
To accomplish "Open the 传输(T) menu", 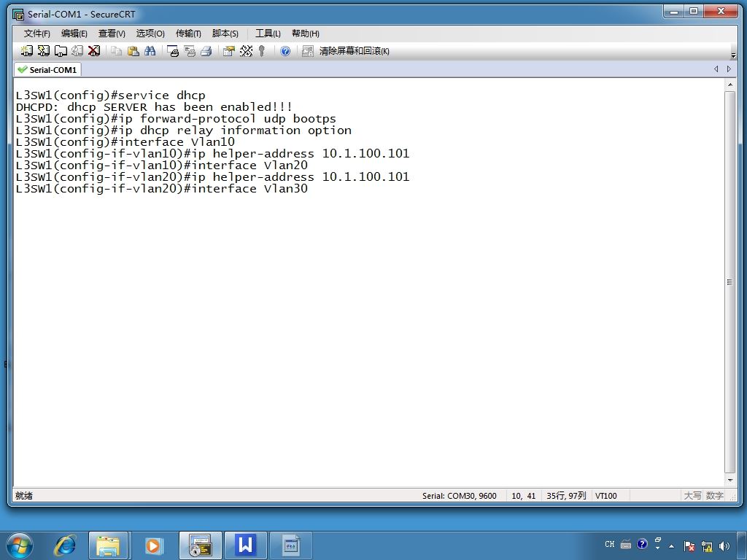I will pos(188,34).
